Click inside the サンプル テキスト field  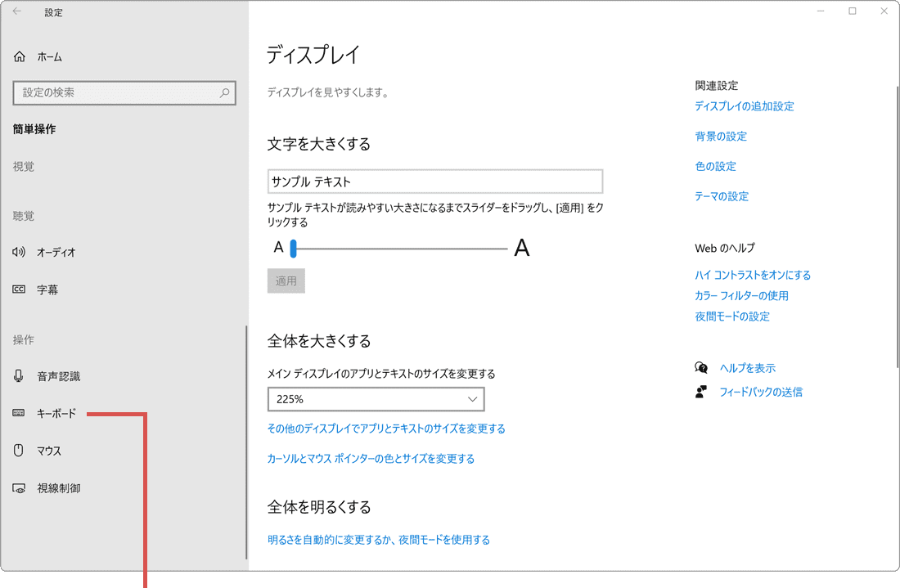pos(435,181)
